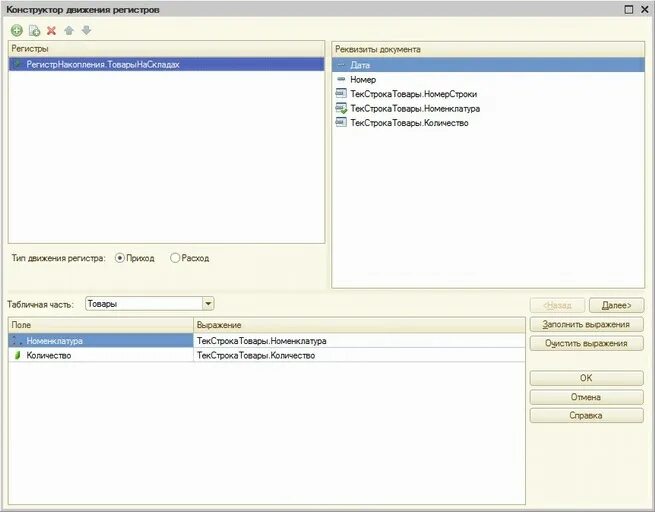Close the Конструктор движения регистров window
This screenshot has height=512, width=655.
[x=645, y=9]
